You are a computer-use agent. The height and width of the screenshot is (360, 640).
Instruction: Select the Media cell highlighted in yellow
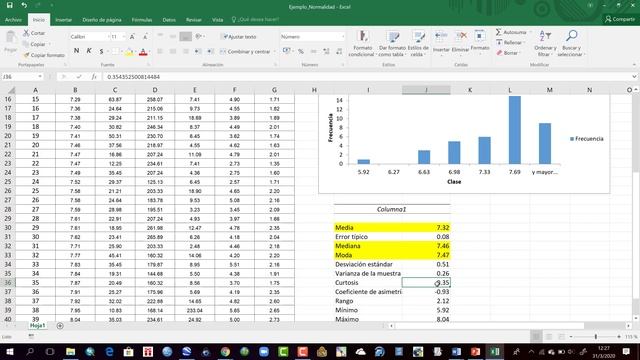[x=368, y=227]
